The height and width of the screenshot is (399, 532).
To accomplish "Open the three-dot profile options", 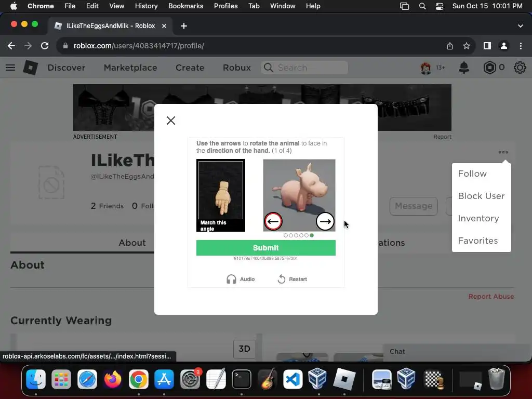I will pyautogui.click(x=503, y=152).
